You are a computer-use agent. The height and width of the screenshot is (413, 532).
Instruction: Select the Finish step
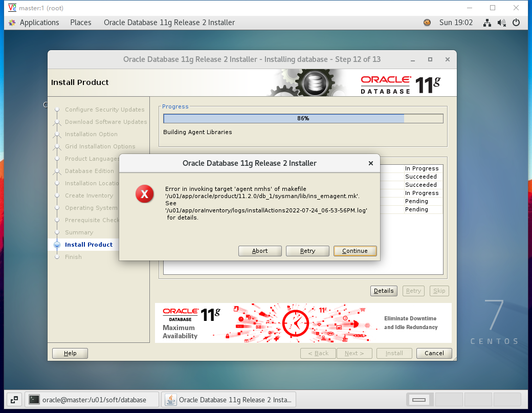(x=73, y=257)
